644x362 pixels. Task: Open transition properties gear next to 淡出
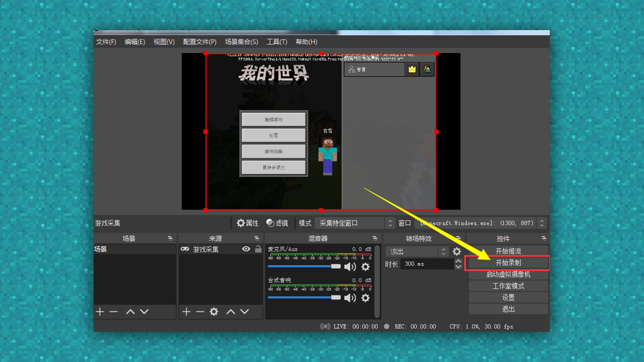pos(457,251)
